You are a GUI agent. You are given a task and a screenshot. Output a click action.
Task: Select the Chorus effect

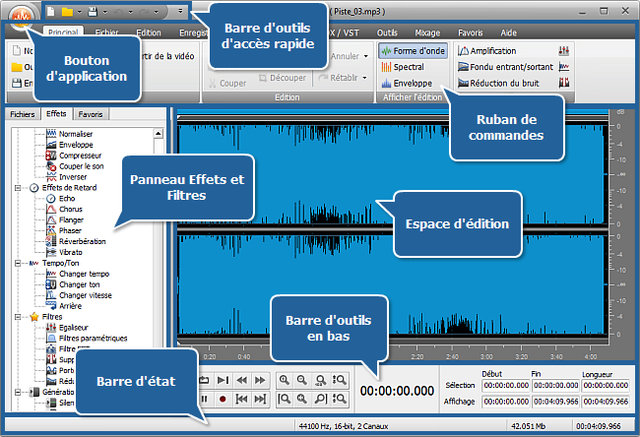pyautogui.click(x=64, y=209)
